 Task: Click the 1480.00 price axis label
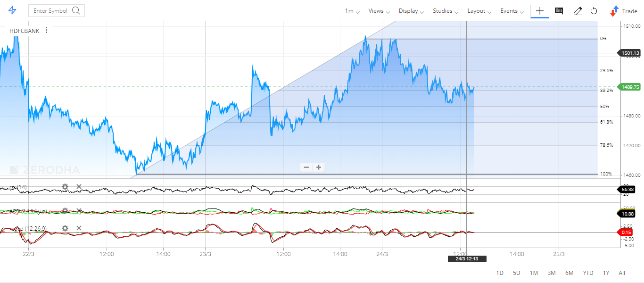click(632, 116)
